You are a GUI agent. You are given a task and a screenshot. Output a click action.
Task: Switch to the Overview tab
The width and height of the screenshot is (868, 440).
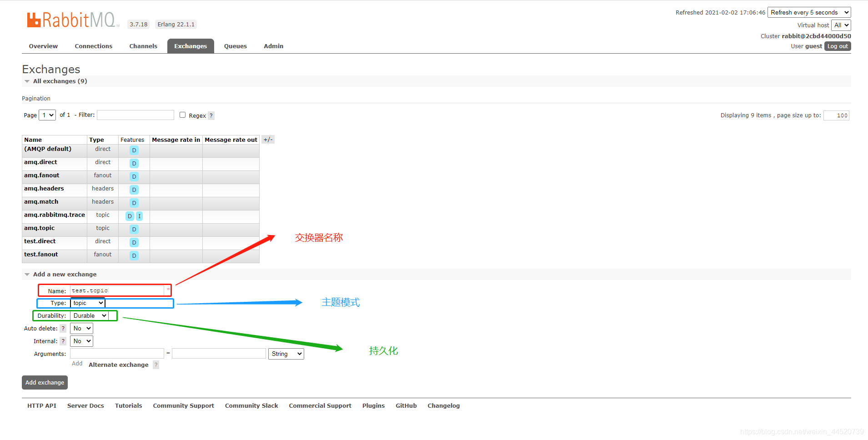click(43, 46)
